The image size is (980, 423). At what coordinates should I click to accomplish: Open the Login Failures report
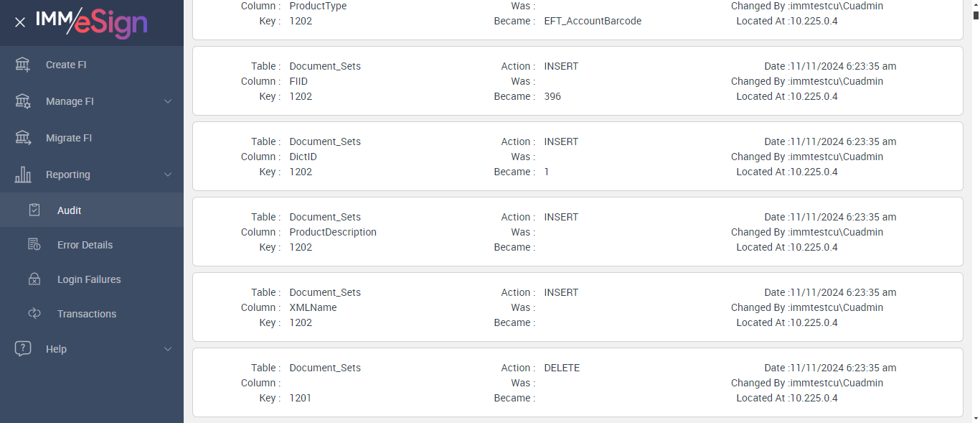coord(89,279)
